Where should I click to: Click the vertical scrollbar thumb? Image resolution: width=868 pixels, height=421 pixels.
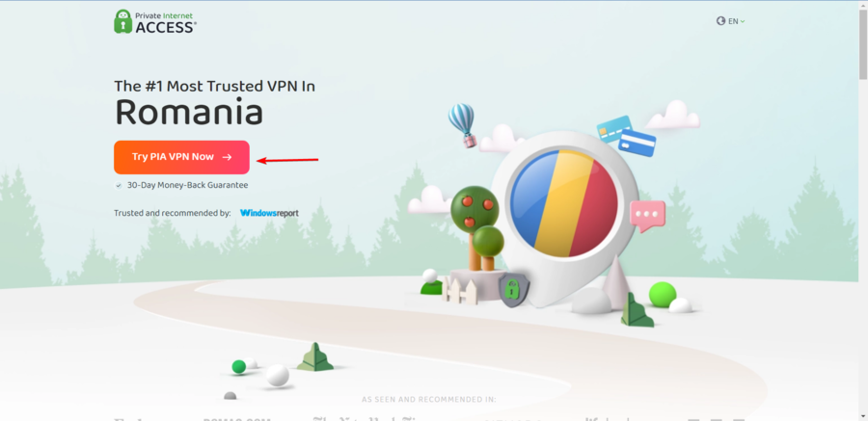tap(863, 45)
